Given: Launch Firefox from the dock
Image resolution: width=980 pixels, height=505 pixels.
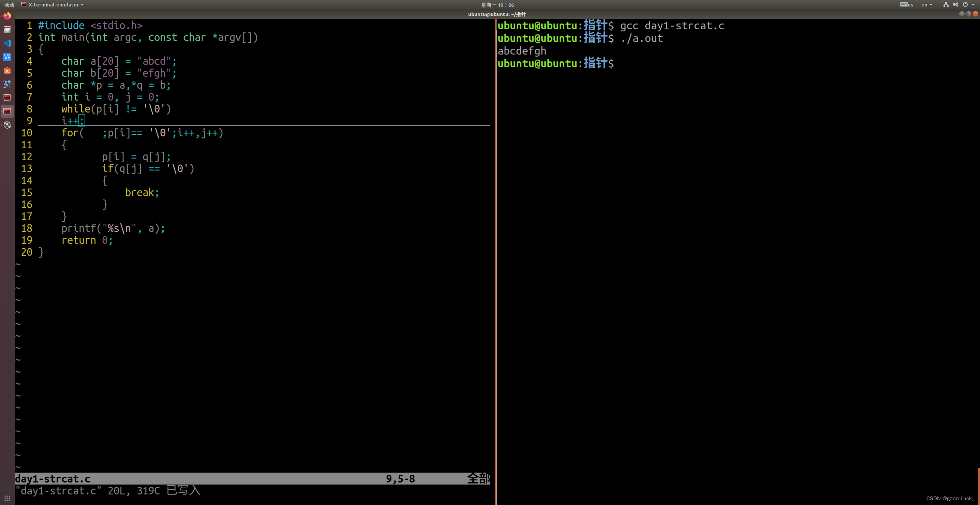Looking at the screenshot, I should click(7, 16).
